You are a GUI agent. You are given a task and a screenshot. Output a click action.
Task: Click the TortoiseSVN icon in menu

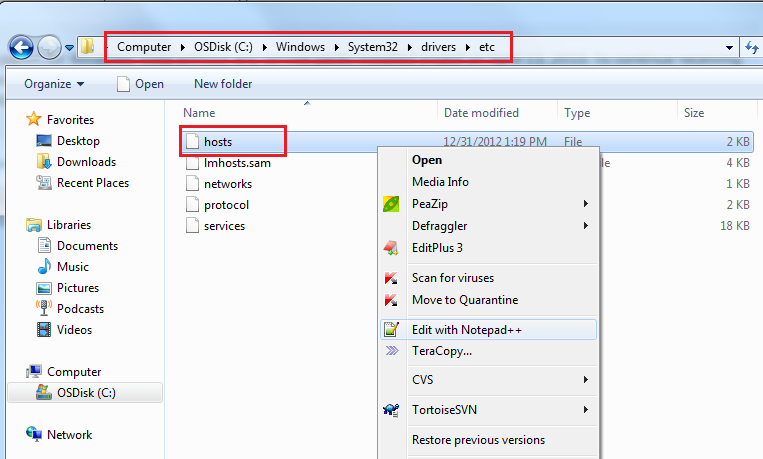coord(391,410)
